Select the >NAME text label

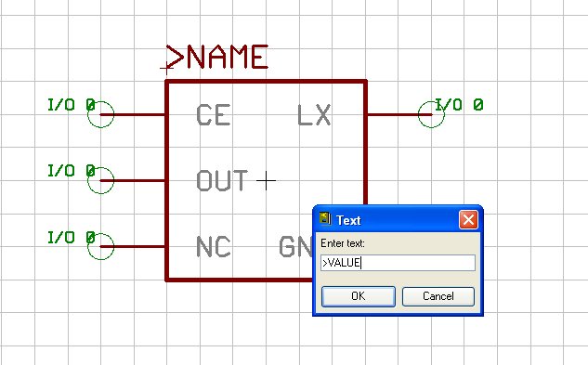click(x=217, y=57)
